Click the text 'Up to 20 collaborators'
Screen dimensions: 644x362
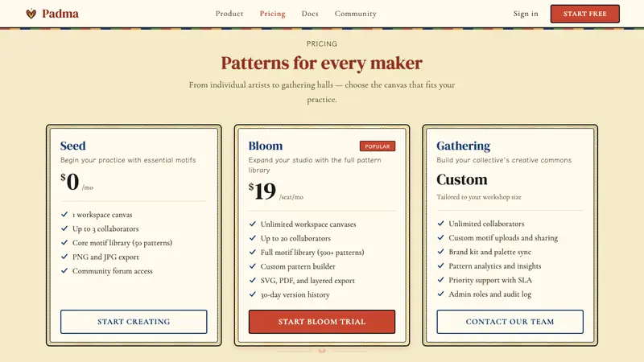(x=295, y=238)
